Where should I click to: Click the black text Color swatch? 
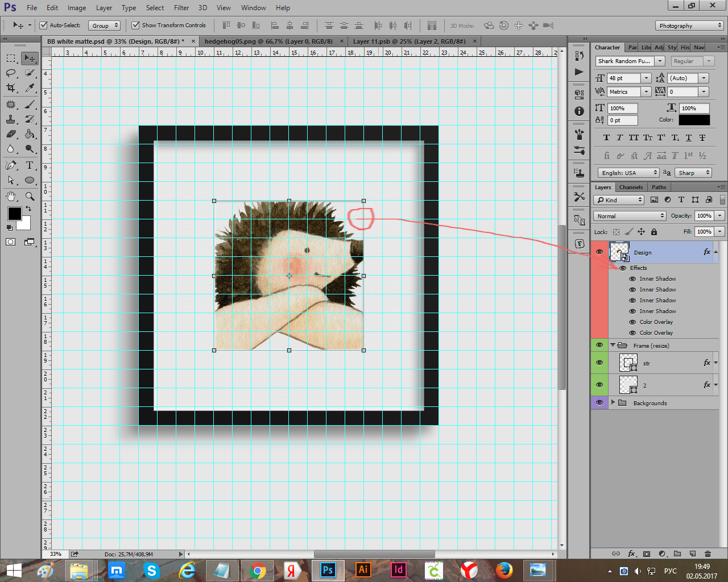pos(694,120)
